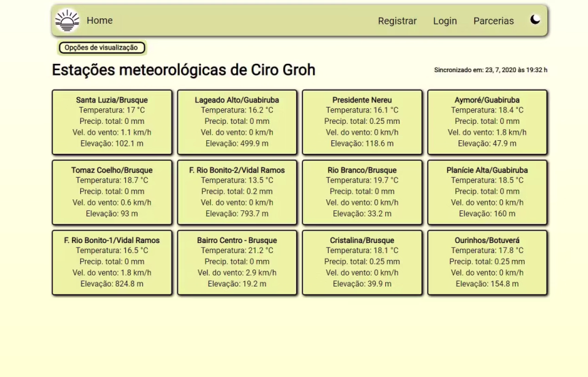Select the Ourinhos/Botuverá station card
This screenshot has width=588, height=377.
pos(487,262)
